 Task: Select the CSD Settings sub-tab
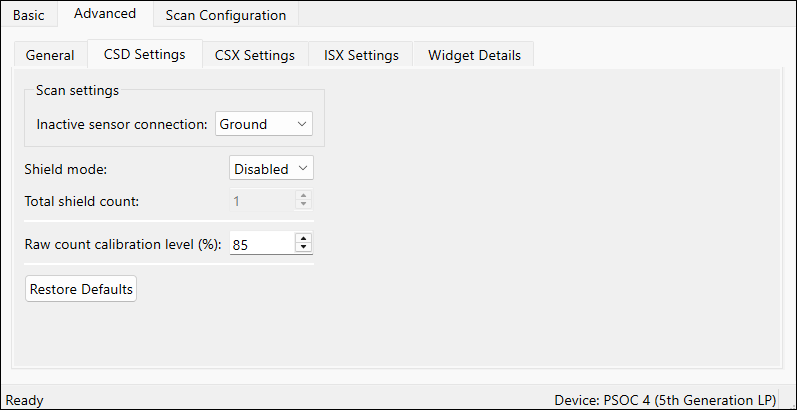click(x=144, y=54)
